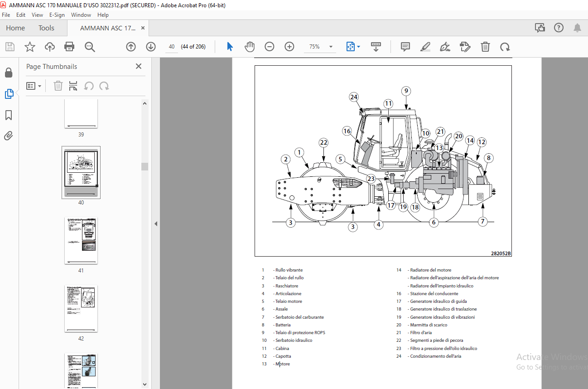Click thumbnails scrollbar up arrow
This screenshot has width=588, height=389.
point(145,103)
